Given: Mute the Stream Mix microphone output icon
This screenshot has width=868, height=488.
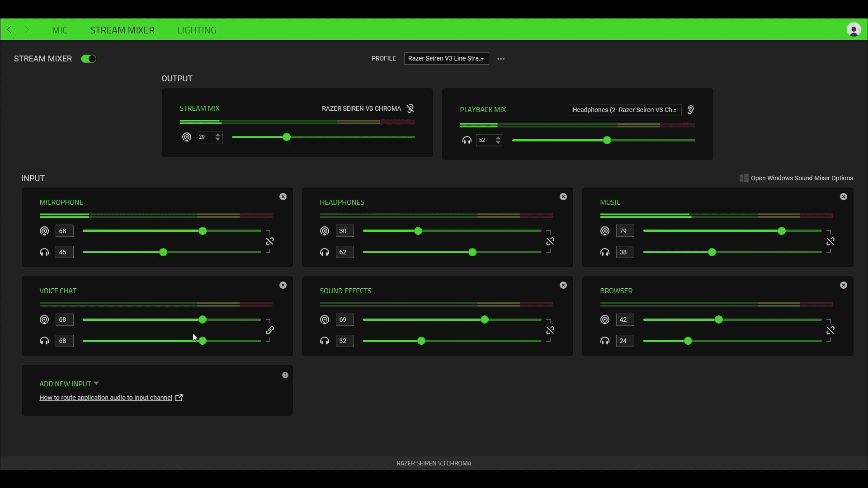Looking at the screenshot, I should click(x=410, y=108).
